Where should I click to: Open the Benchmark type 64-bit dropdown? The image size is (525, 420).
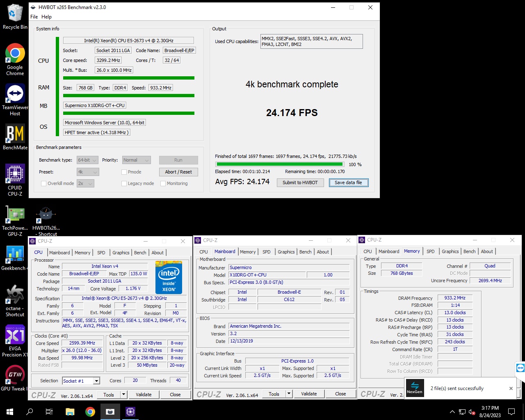coord(87,160)
